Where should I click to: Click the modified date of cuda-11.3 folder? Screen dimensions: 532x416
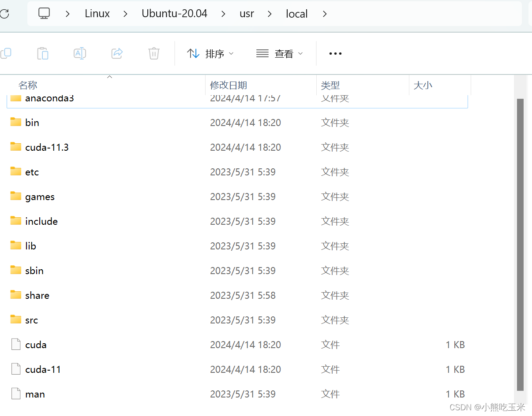pos(246,147)
